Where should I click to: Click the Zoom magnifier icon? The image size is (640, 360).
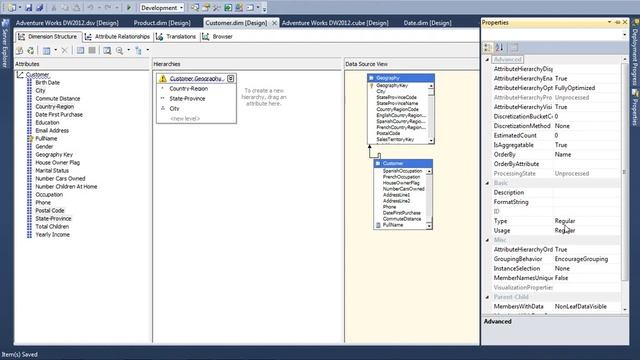pyautogui.click(x=119, y=51)
